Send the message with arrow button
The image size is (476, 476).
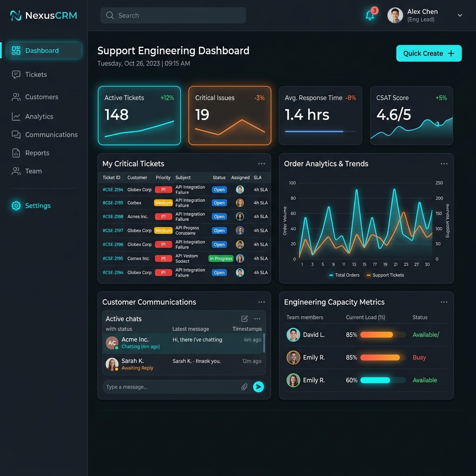click(x=258, y=387)
